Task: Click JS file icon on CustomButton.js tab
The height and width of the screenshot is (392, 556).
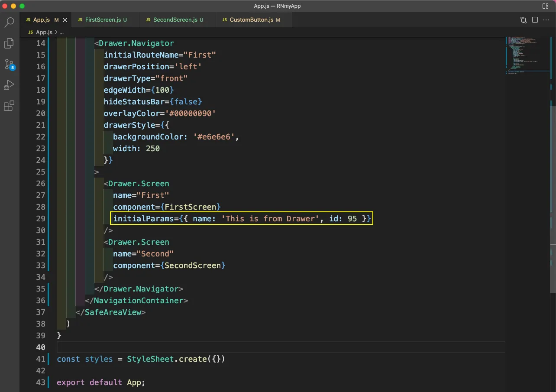Action: [x=224, y=20]
